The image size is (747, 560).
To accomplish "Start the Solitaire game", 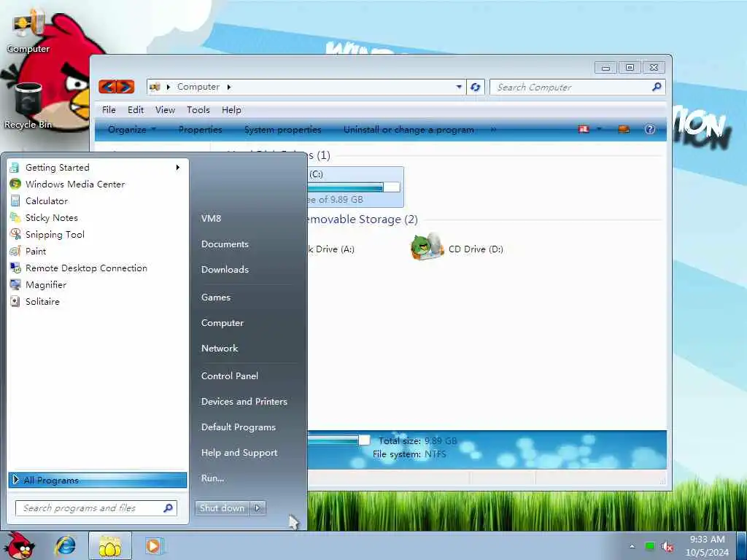I will coord(97,301).
